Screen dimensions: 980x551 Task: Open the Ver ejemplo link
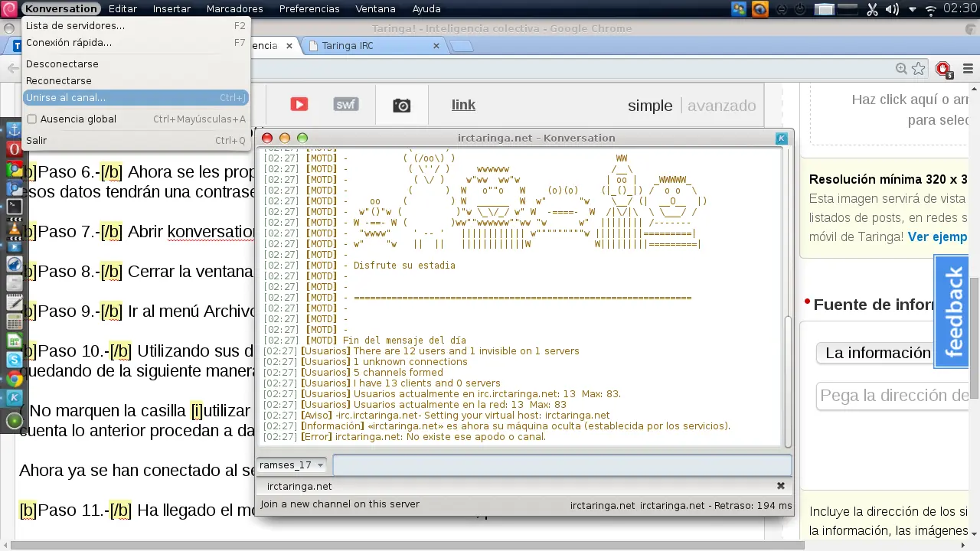pyautogui.click(x=938, y=237)
